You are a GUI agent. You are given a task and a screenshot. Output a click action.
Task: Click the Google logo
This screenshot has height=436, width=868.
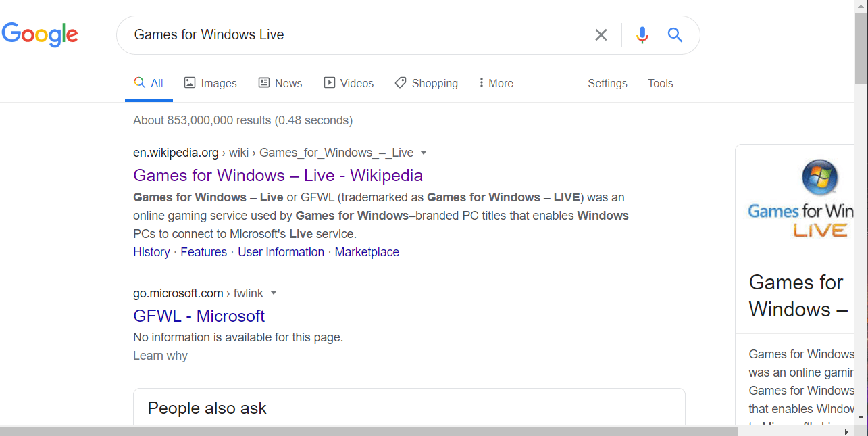(40, 34)
